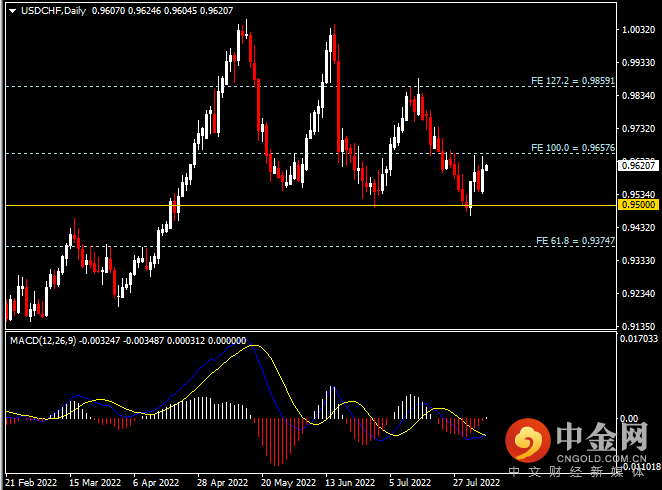Click the current price tag 0.96207
The image size is (662, 490).
[x=639, y=165]
